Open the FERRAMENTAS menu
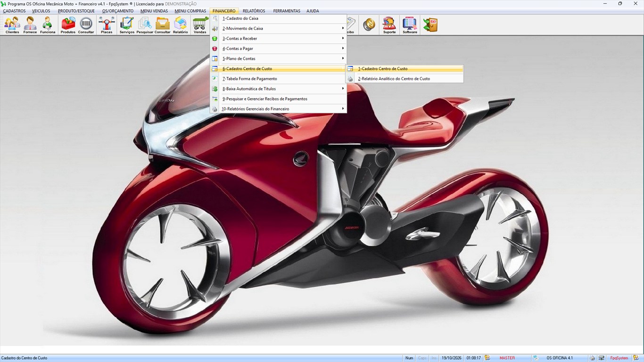This screenshot has height=362, width=644. [287, 11]
